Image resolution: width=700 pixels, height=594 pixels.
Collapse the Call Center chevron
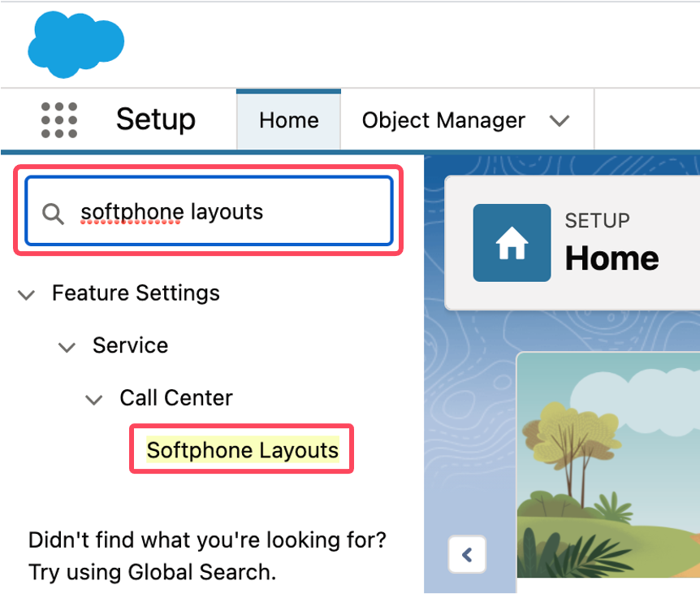coord(93,399)
